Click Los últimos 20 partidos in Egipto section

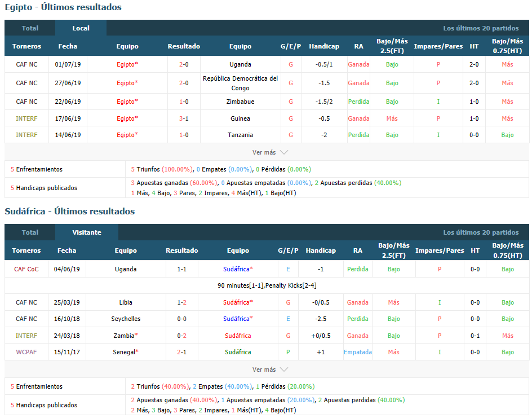coord(481,28)
